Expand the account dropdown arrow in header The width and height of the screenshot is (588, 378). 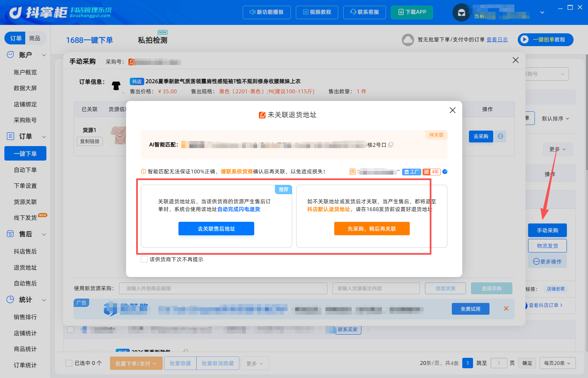(x=542, y=12)
